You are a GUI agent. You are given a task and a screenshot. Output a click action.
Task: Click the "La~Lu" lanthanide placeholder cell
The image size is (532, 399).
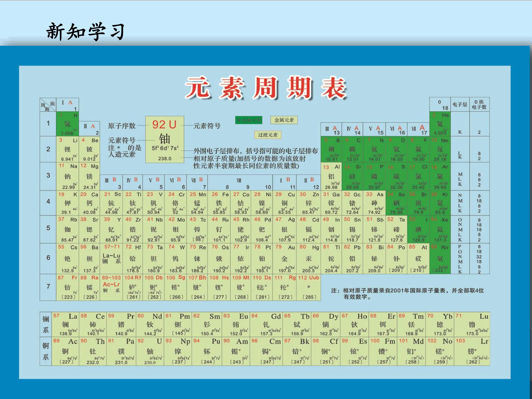111,259
